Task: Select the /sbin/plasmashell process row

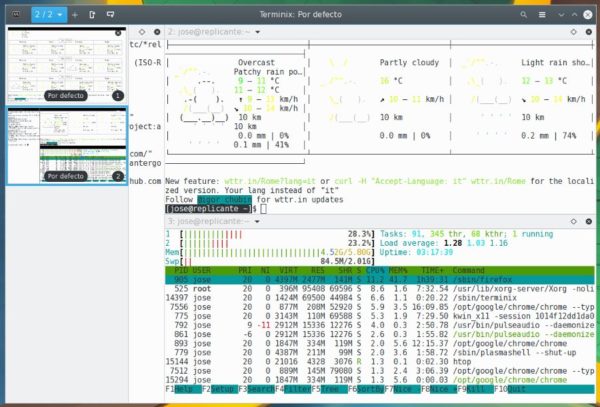Action: coord(380,353)
